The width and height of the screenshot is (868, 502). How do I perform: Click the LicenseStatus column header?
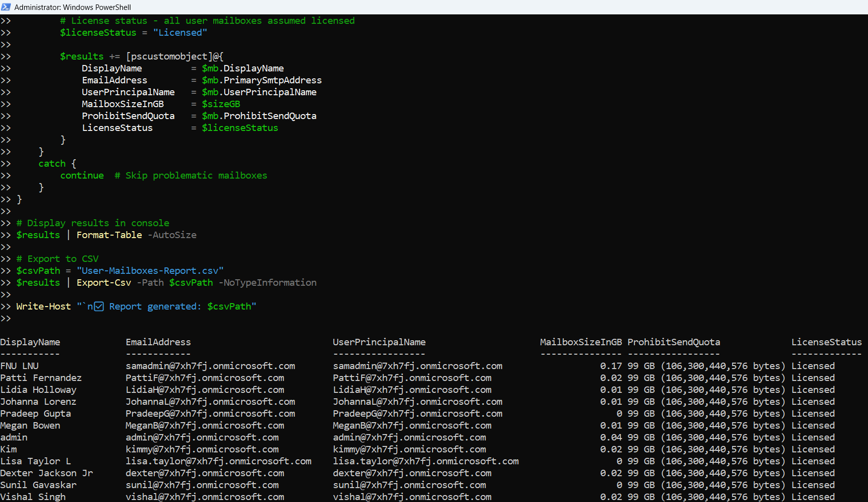click(826, 342)
